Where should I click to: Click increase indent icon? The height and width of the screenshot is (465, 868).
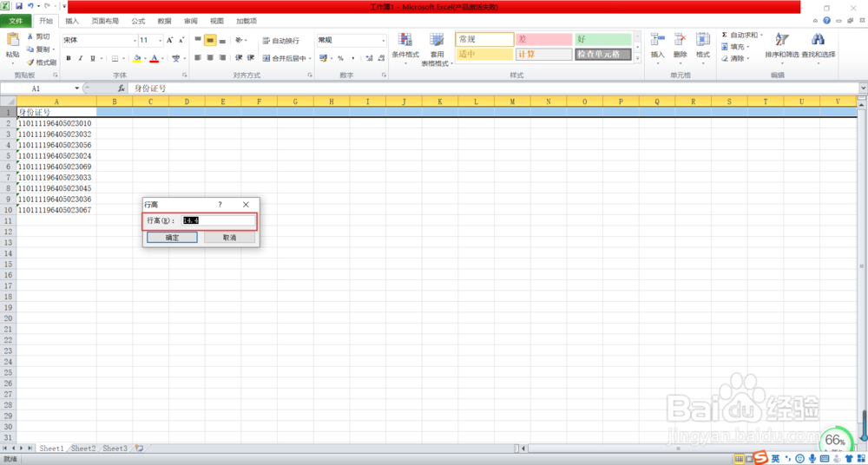point(250,57)
